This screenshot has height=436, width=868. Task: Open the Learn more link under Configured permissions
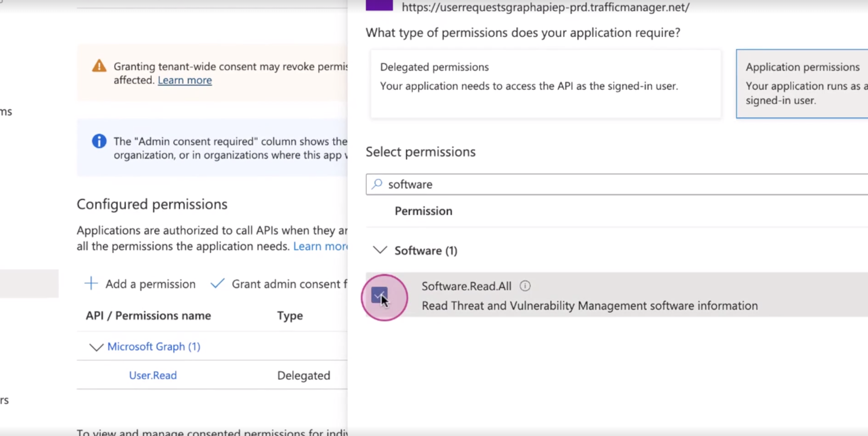pyautogui.click(x=320, y=246)
